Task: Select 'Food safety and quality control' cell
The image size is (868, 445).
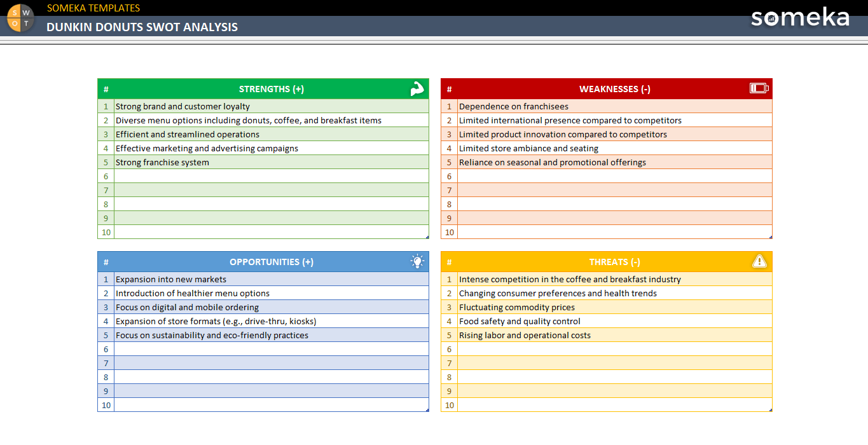Action: [615, 321]
